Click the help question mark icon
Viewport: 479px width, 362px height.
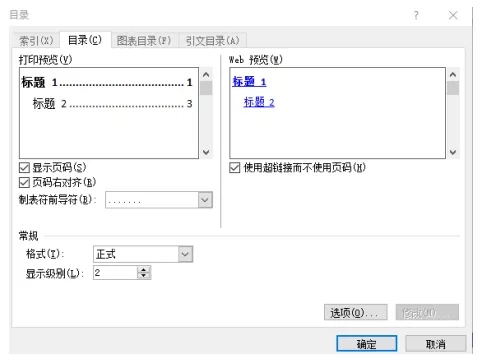pyautogui.click(x=416, y=15)
